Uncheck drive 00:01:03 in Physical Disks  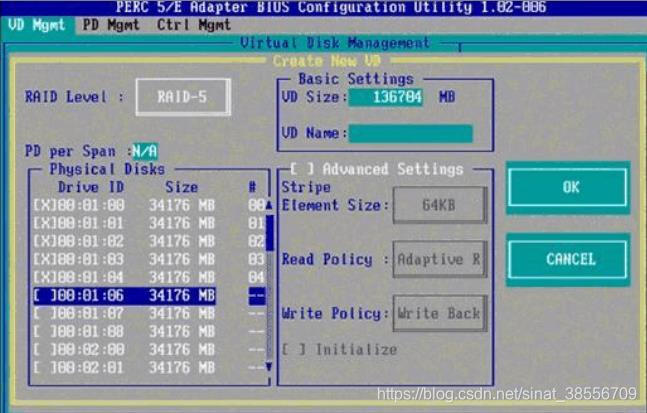[45, 260]
